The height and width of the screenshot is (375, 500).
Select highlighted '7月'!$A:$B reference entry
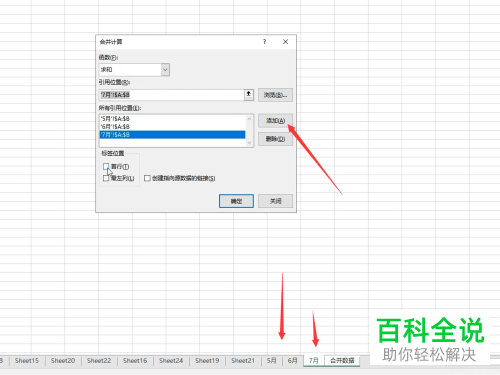click(x=172, y=135)
